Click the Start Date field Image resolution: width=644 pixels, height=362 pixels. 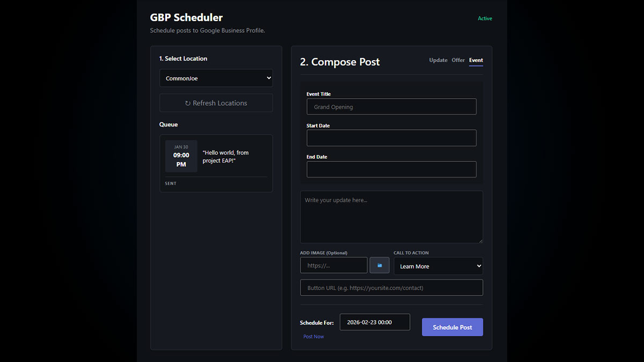click(391, 138)
